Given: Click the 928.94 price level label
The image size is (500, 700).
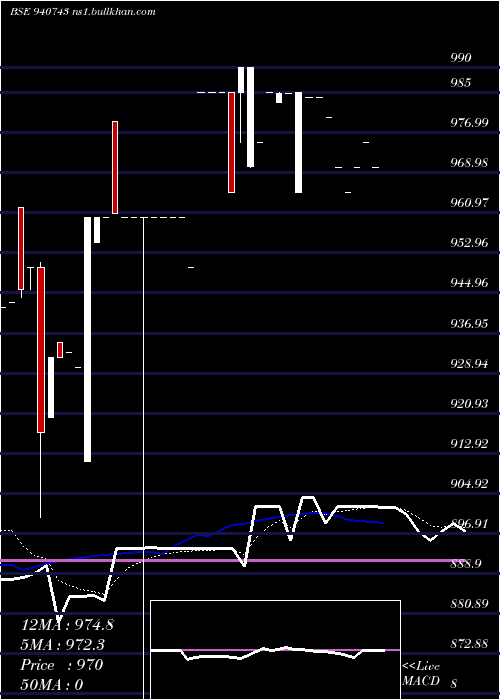Looking at the screenshot, I should pos(469,364).
